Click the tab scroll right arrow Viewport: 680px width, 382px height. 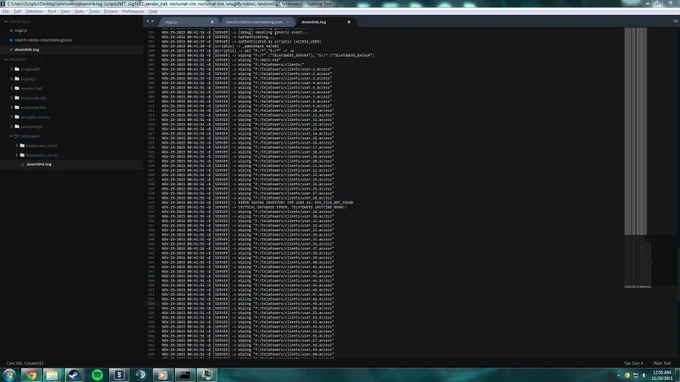coord(152,21)
